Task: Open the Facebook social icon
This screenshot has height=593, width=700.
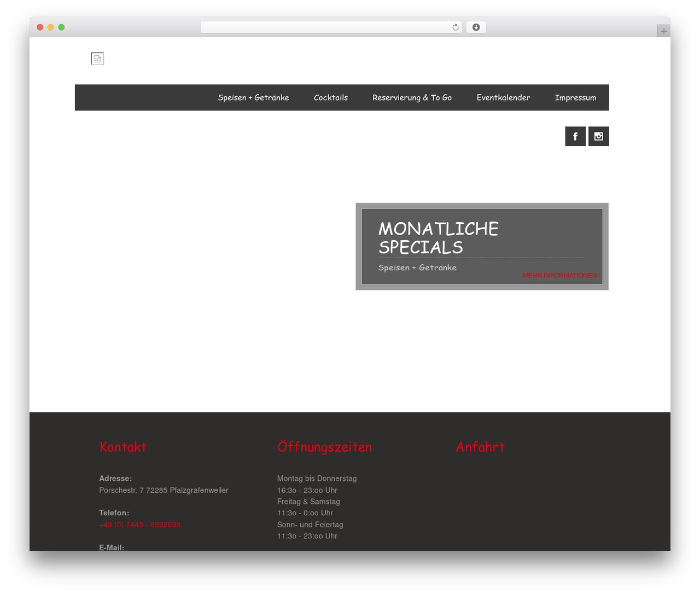Action: tap(575, 136)
